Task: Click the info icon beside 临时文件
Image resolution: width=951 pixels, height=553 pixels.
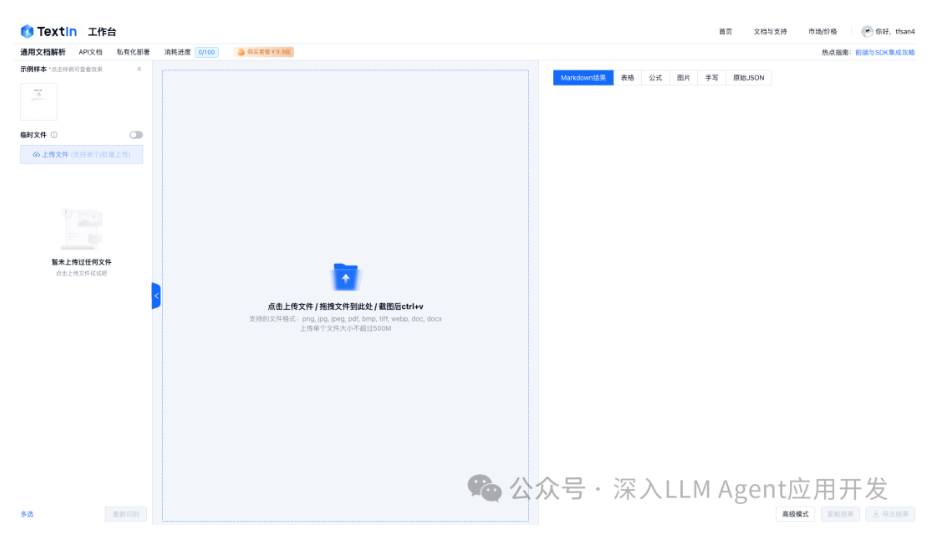Action: (54, 135)
